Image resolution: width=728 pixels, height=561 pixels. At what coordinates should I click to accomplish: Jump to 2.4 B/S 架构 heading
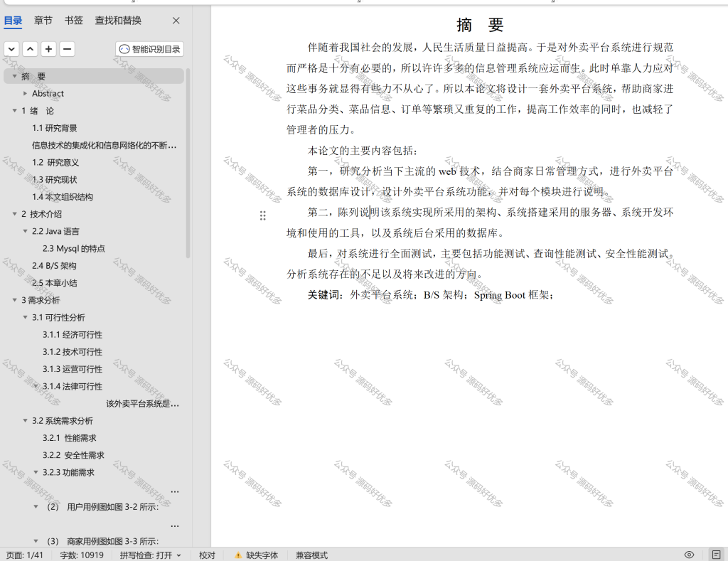pos(54,266)
